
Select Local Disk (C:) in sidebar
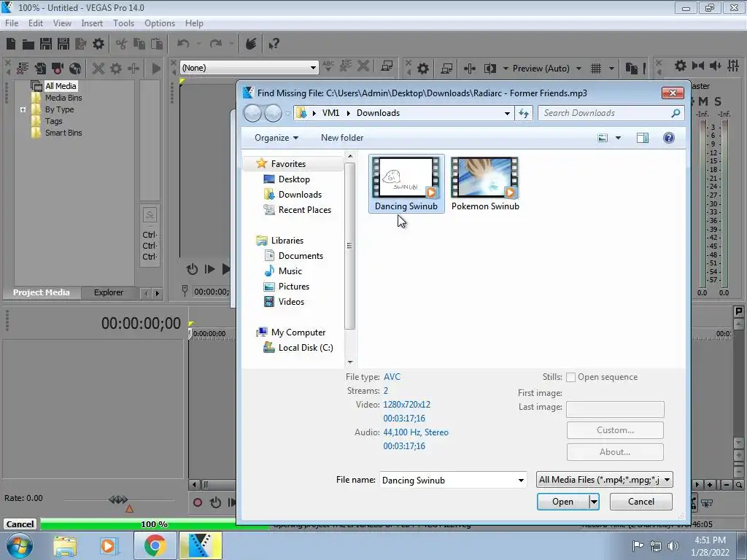[306, 348]
